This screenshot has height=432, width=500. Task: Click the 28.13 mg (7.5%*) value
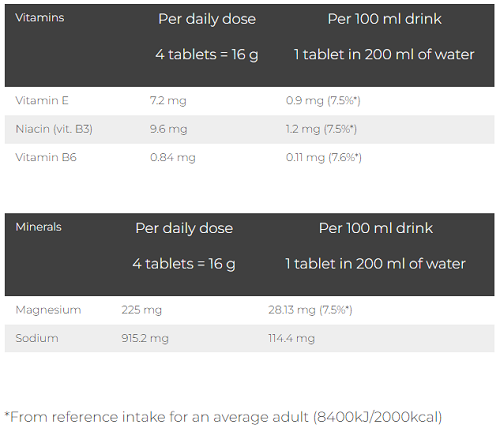point(310,310)
